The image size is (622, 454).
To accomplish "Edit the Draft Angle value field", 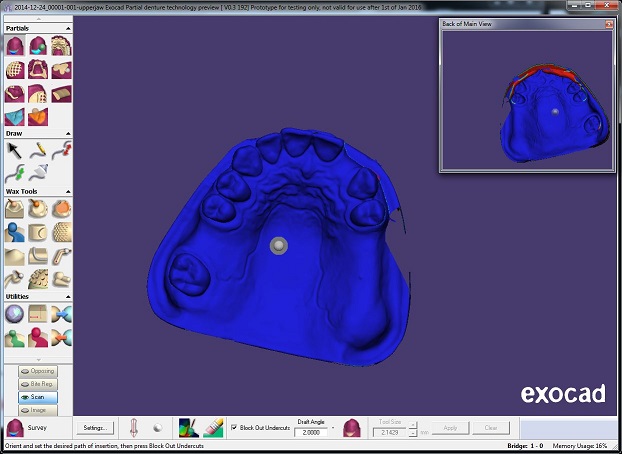I will tap(311, 432).
